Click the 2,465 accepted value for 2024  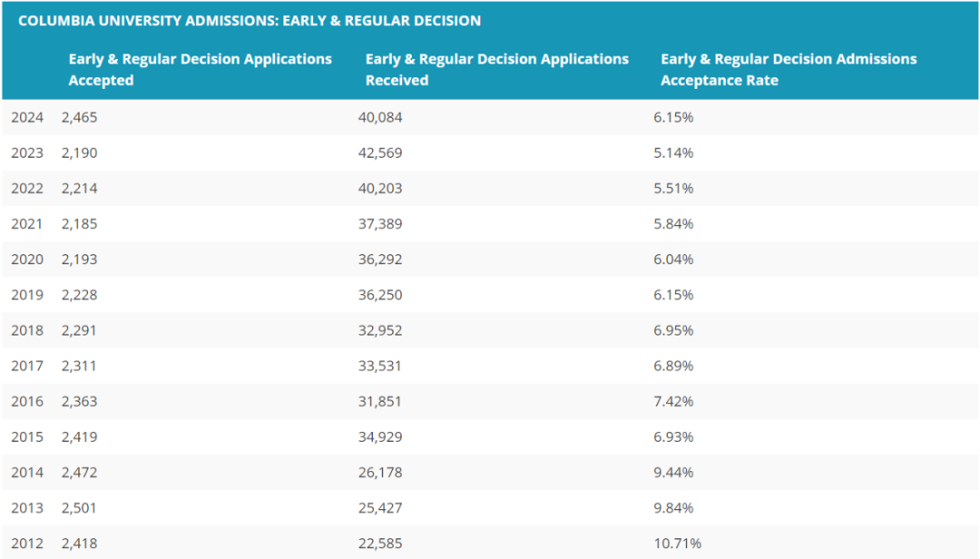[79, 118]
